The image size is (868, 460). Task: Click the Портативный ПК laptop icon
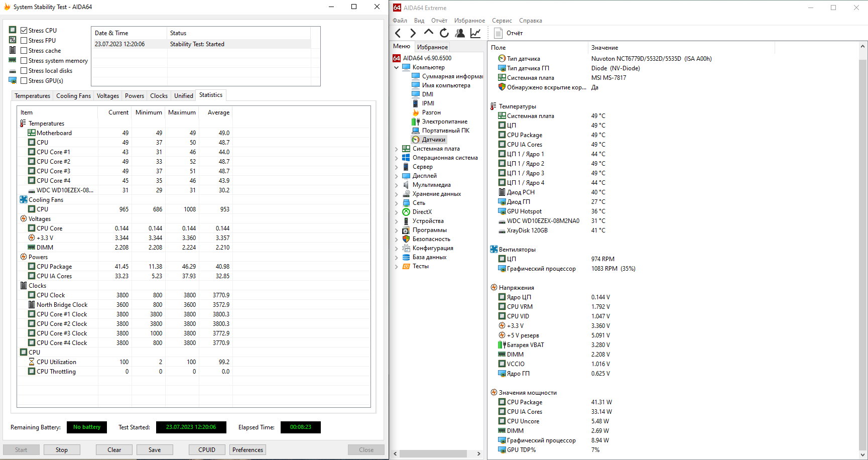coord(416,131)
